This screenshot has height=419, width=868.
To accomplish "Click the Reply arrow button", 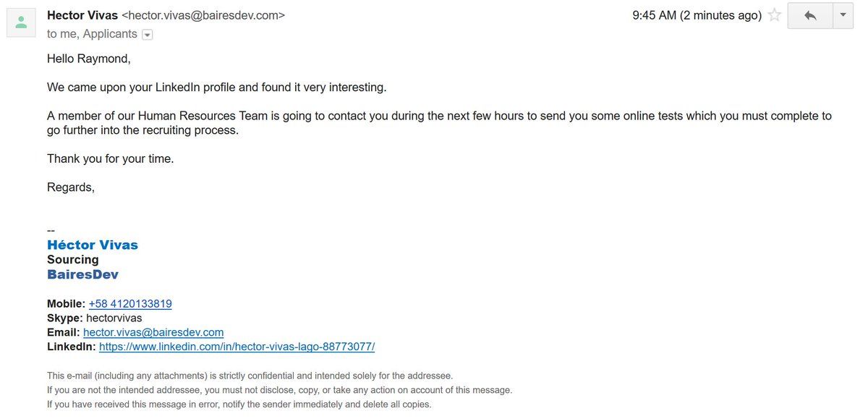I will point(810,15).
